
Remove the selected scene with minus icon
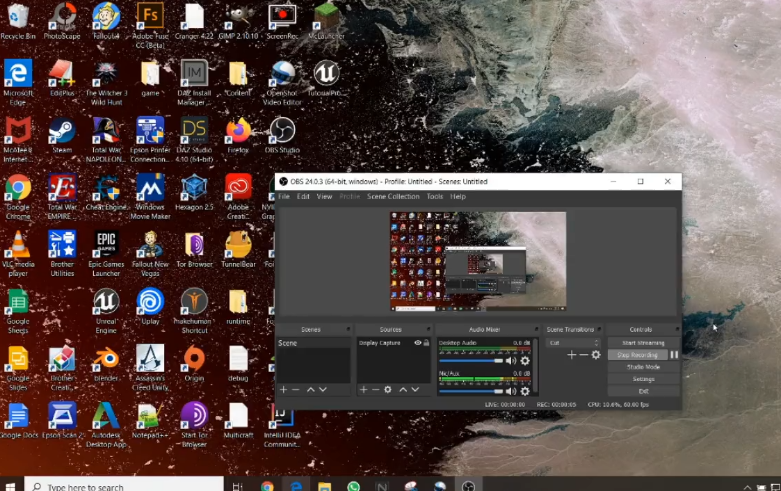click(295, 389)
